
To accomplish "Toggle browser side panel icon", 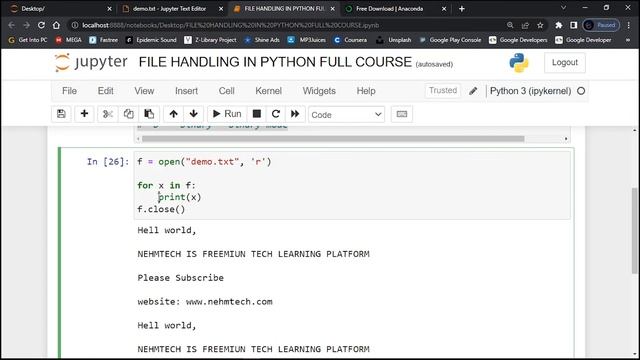I will pyautogui.click(x=573, y=25).
